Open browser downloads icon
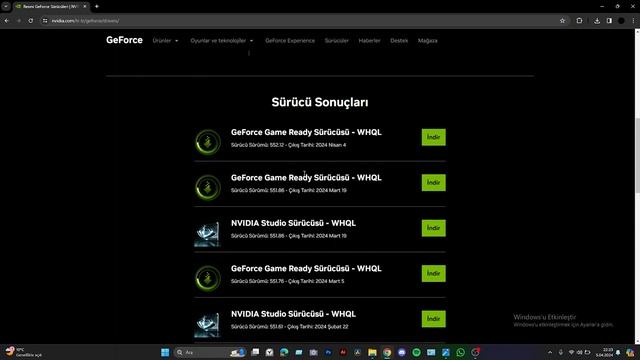The width and height of the screenshot is (640, 360). coord(597,20)
